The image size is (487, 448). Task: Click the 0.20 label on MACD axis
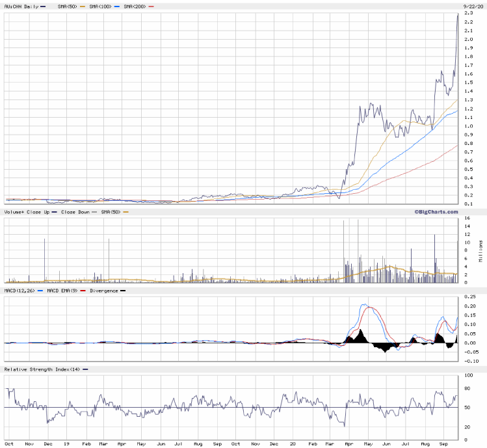click(469, 306)
